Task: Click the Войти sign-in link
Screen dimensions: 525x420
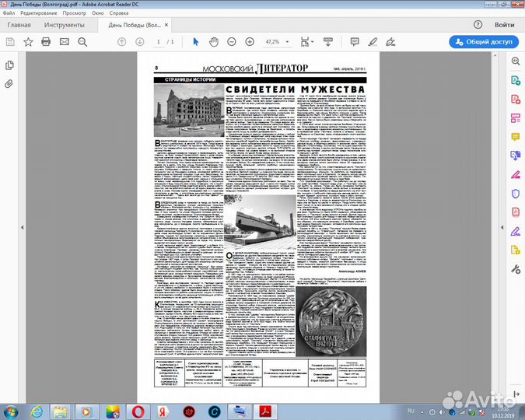Action: pos(503,25)
